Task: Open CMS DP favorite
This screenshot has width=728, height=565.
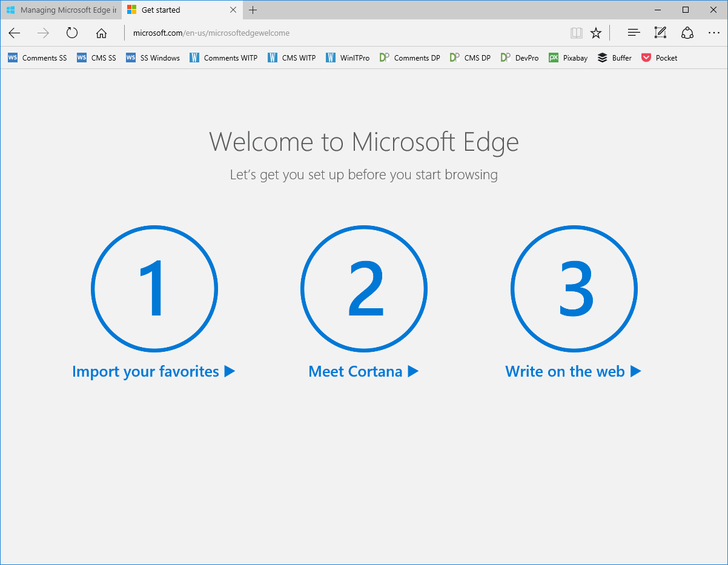Action: pyautogui.click(x=470, y=58)
